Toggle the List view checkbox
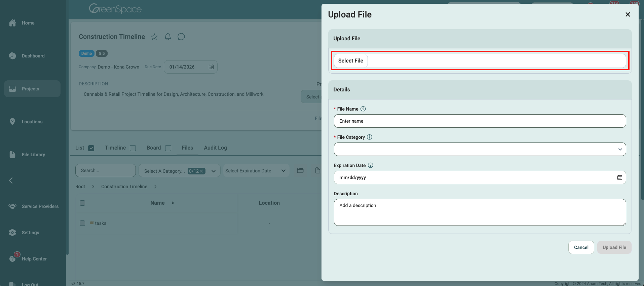The height and width of the screenshot is (286, 644). click(91, 148)
